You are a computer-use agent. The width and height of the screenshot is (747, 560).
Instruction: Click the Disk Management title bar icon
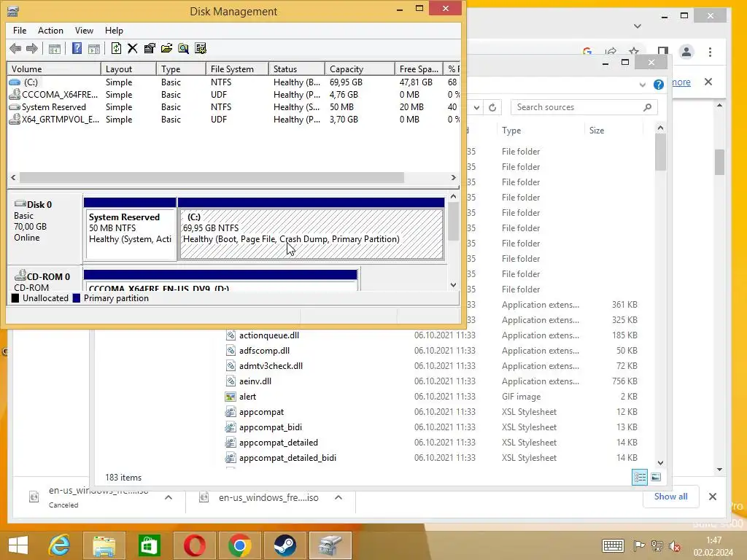(13, 11)
